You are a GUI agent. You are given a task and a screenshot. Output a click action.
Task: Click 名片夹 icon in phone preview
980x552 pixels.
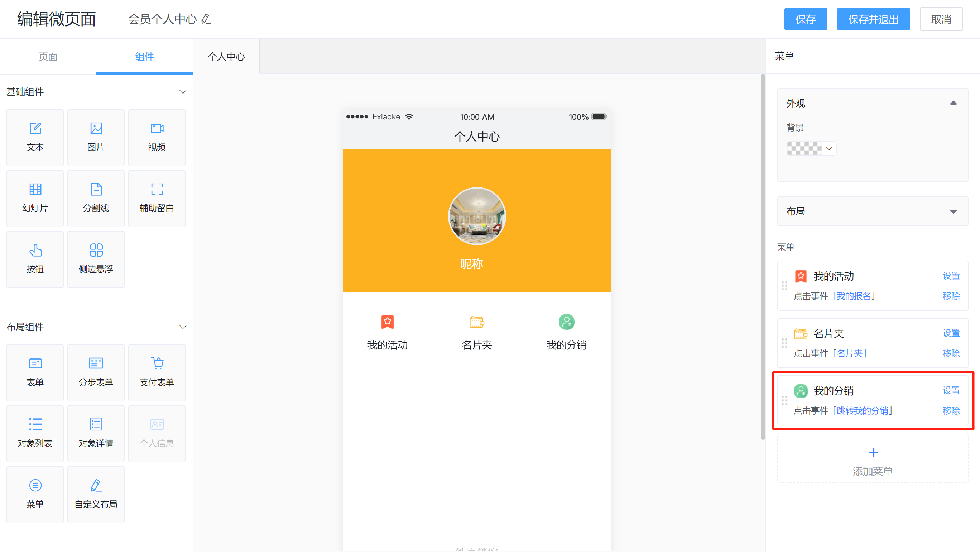(x=477, y=322)
